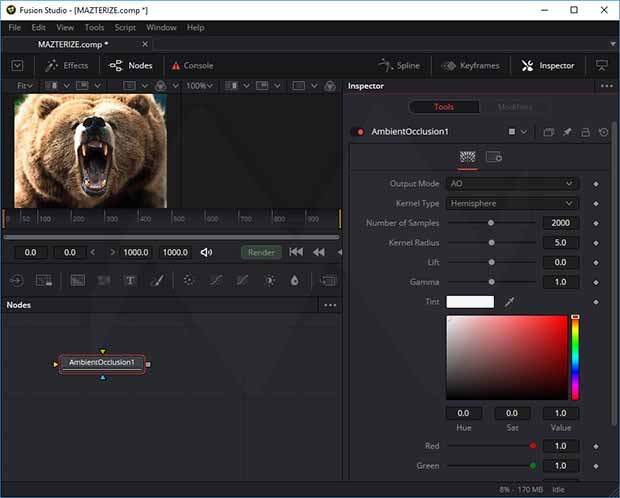Viewport: 620px width, 498px height.
Task: Click the Fusion Studio app icon in the title bar
Action: [x=11, y=10]
